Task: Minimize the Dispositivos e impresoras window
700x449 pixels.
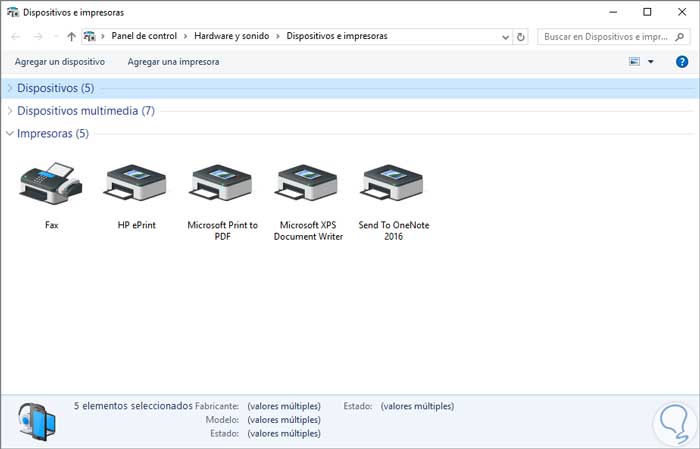Action: [x=613, y=12]
